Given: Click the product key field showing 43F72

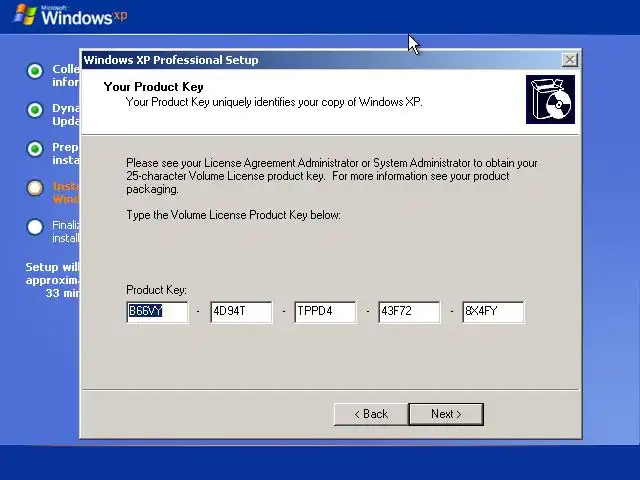Looking at the screenshot, I should [x=409, y=312].
